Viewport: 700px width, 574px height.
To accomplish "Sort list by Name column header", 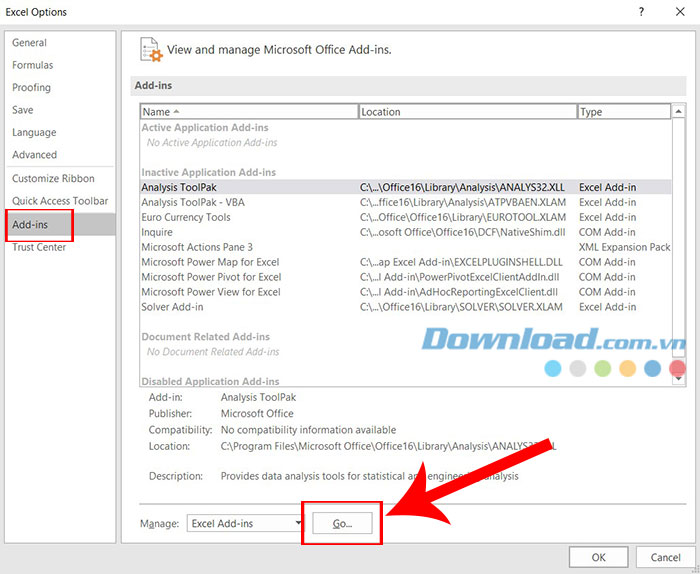I will click(248, 112).
